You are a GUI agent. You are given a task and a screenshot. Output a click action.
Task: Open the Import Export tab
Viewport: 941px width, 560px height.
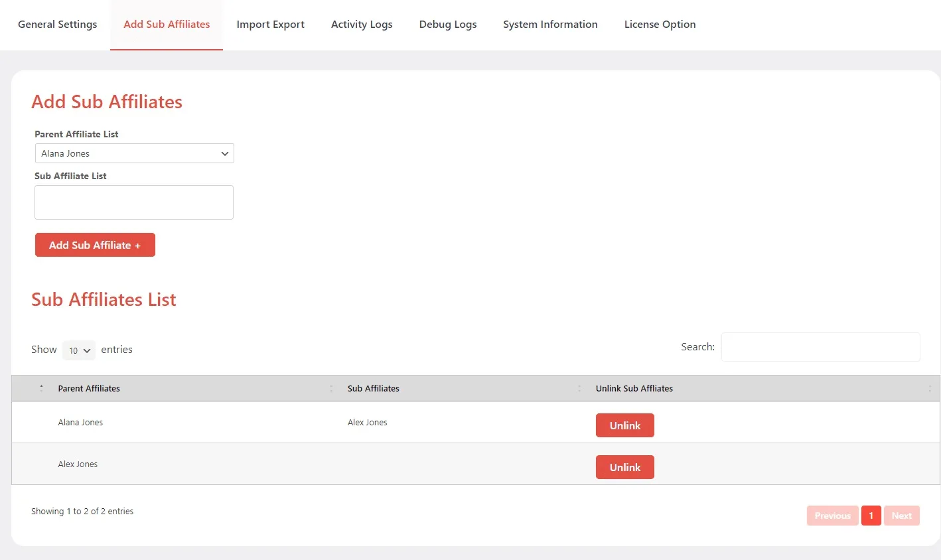tap(270, 24)
